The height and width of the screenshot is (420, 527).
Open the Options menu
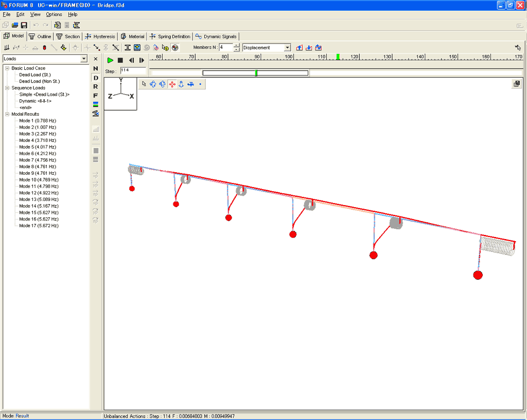pyautogui.click(x=54, y=14)
